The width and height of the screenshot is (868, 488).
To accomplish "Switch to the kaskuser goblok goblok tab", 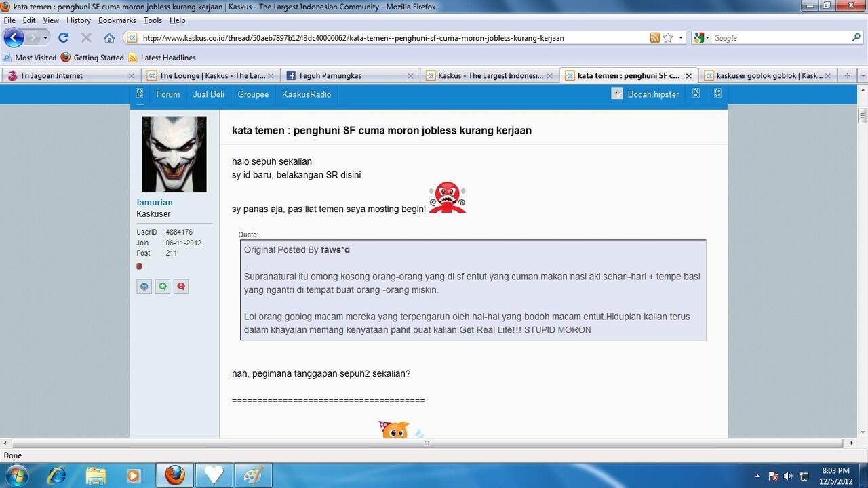I will click(x=769, y=76).
